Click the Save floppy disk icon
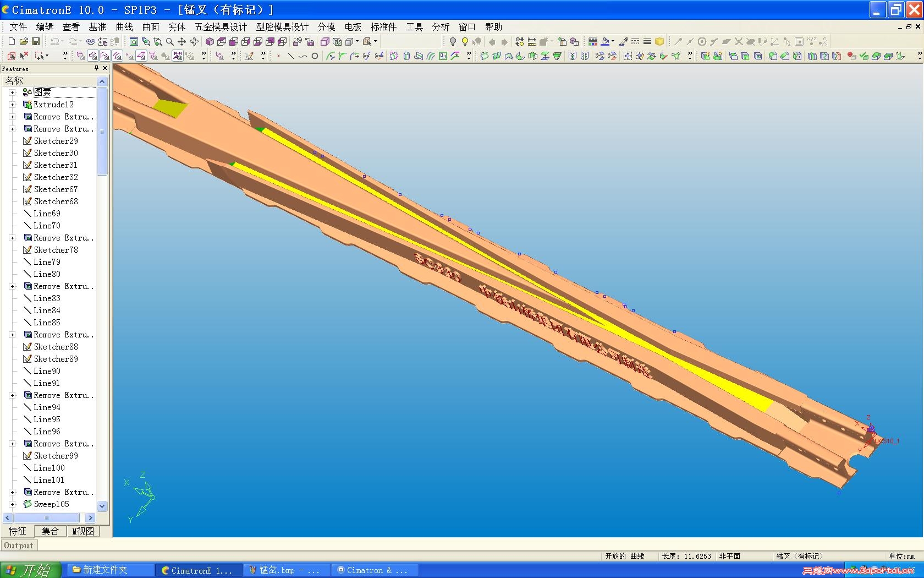 [x=36, y=41]
